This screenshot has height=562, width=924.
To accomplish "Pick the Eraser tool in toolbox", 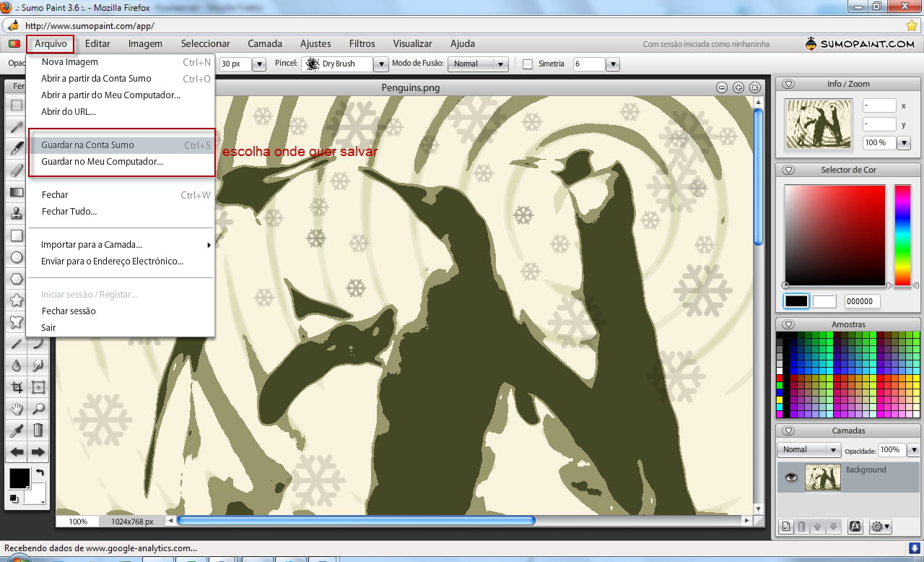I will (16, 170).
